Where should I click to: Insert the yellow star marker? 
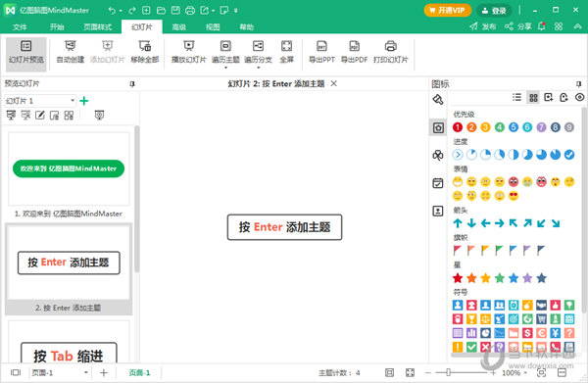(485, 278)
